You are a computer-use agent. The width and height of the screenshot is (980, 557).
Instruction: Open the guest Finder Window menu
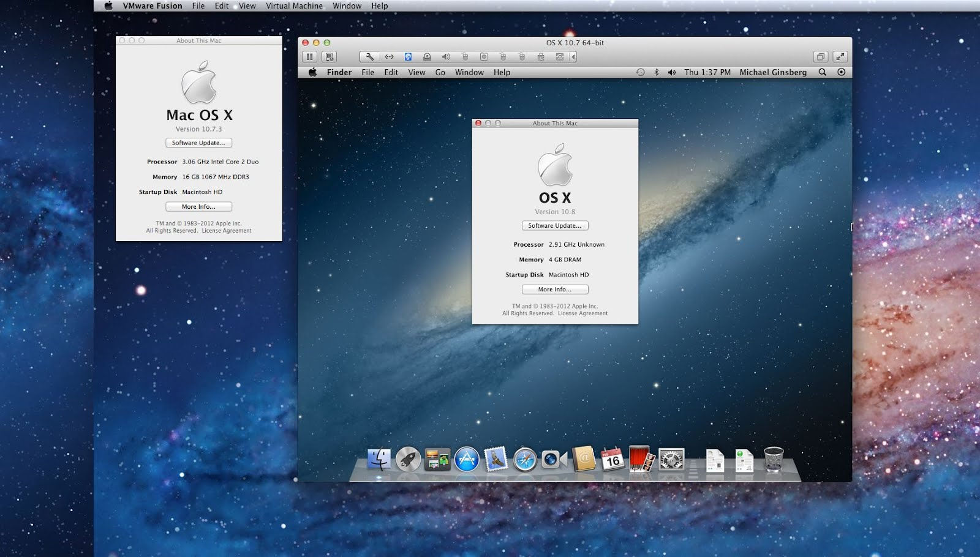click(469, 72)
